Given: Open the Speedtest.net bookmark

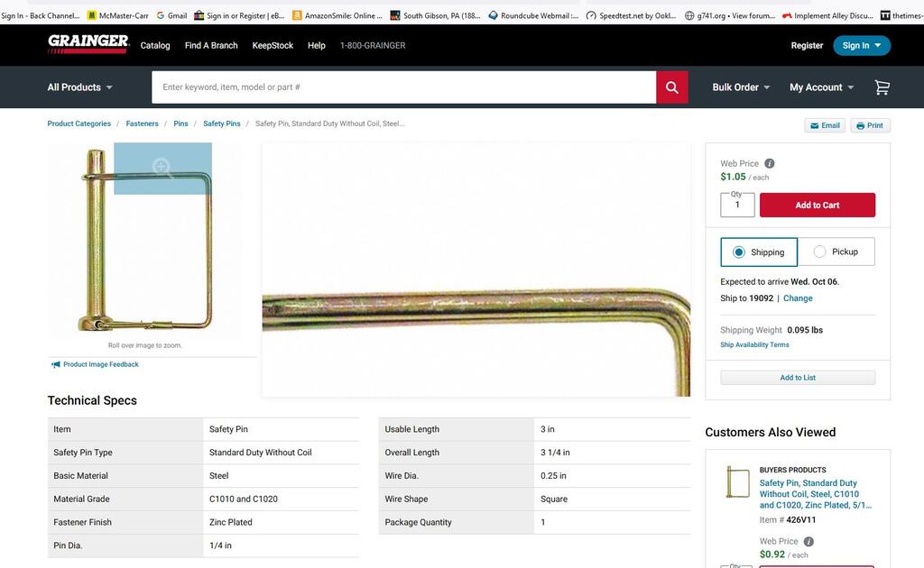Looking at the screenshot, I should coord(631,16).
